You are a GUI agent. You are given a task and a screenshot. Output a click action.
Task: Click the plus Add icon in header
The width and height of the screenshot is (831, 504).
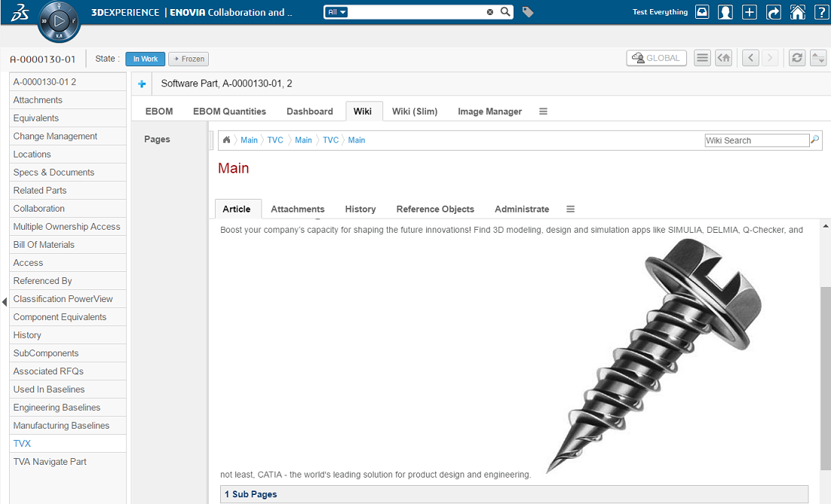pyautogui.click(x=749, y=12)
